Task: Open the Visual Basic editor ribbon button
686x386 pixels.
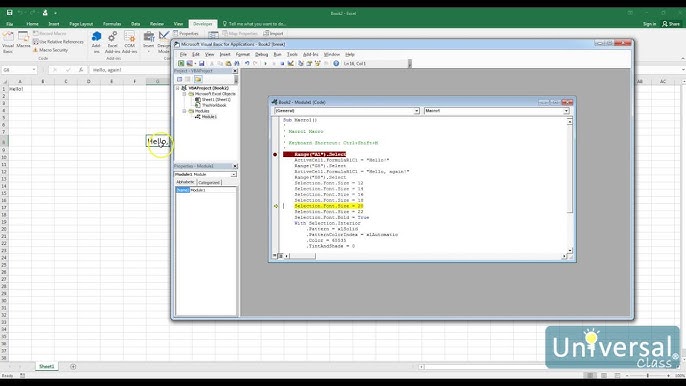Action: coord(8,42)
